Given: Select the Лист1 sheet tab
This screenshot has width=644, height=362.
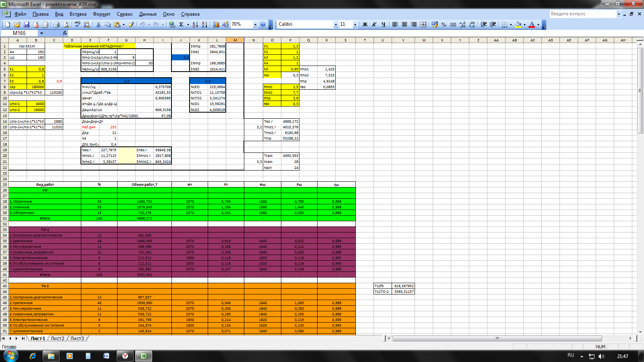Looking at the screenshot, I should (x=37, y=339).
